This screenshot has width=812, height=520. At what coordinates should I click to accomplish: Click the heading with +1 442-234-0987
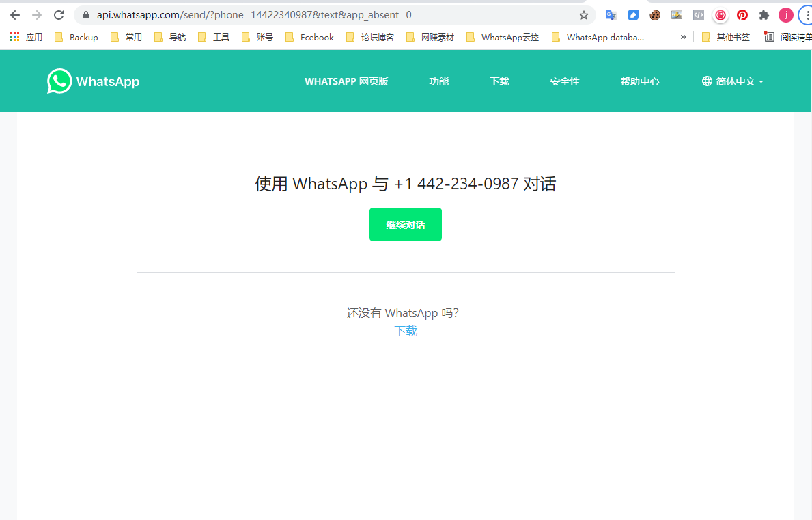tap(406, 184)
